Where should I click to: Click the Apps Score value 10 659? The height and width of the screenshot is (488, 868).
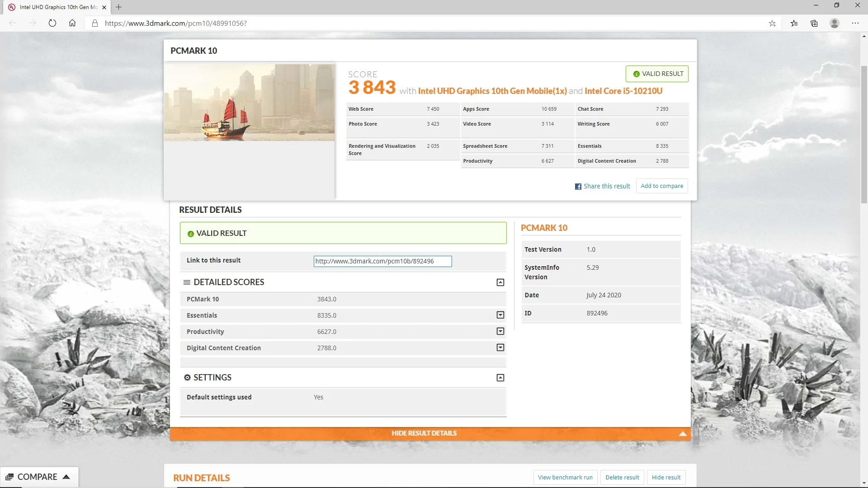click(x=549, y=109)
